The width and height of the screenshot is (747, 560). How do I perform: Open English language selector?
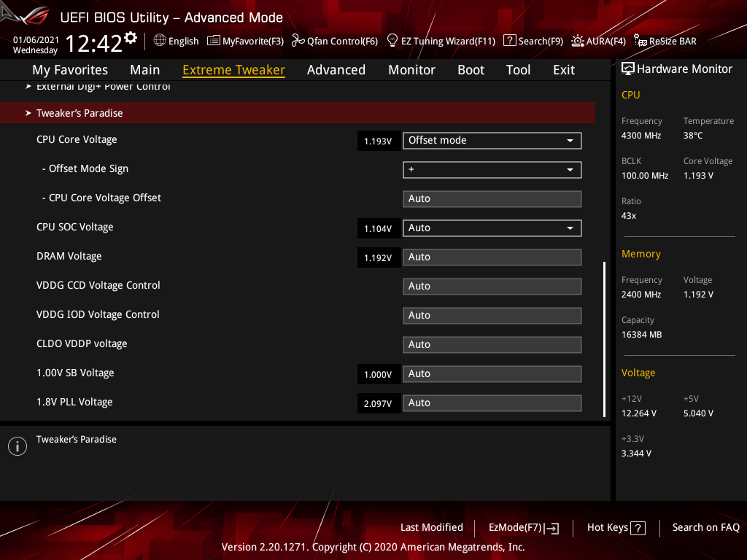[x=183, y=41]
